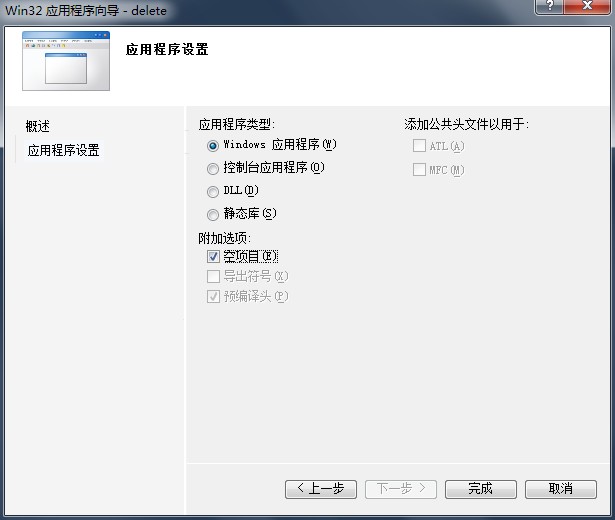Click the help question mark button

point(549,6)
